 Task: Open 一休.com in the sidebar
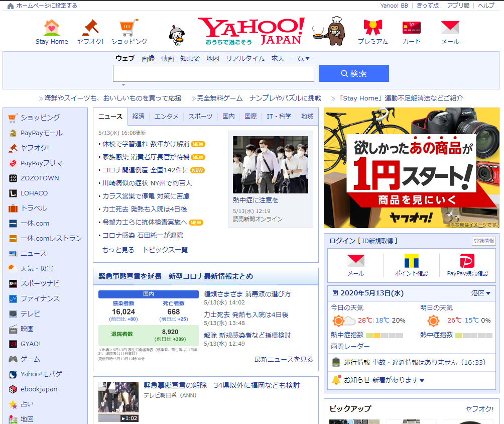(35, 223)
